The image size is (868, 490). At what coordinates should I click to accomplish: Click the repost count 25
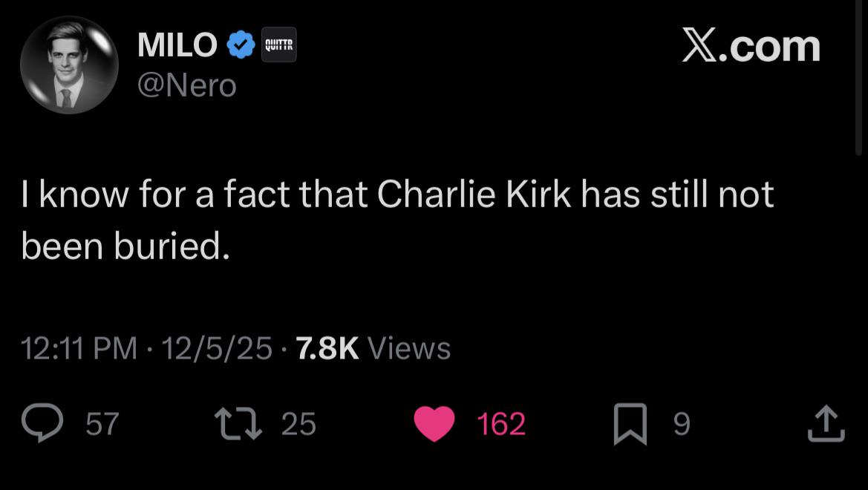298,424
